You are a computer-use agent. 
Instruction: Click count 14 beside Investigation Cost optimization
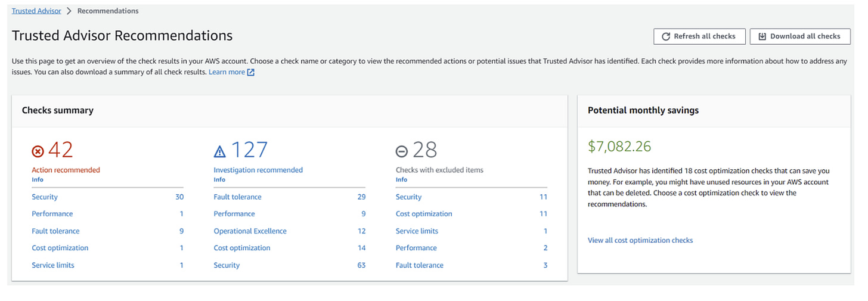(x=361, y=248)
